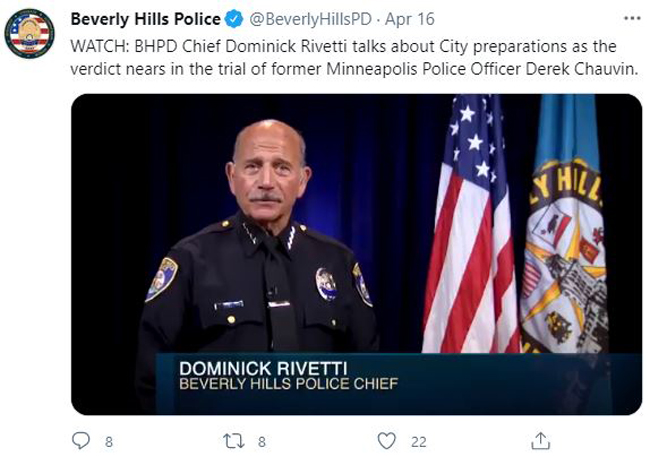Click the retweet count beside the retweet arrows
The width and height of the screenshot is (650, 465).
[261, 441]
